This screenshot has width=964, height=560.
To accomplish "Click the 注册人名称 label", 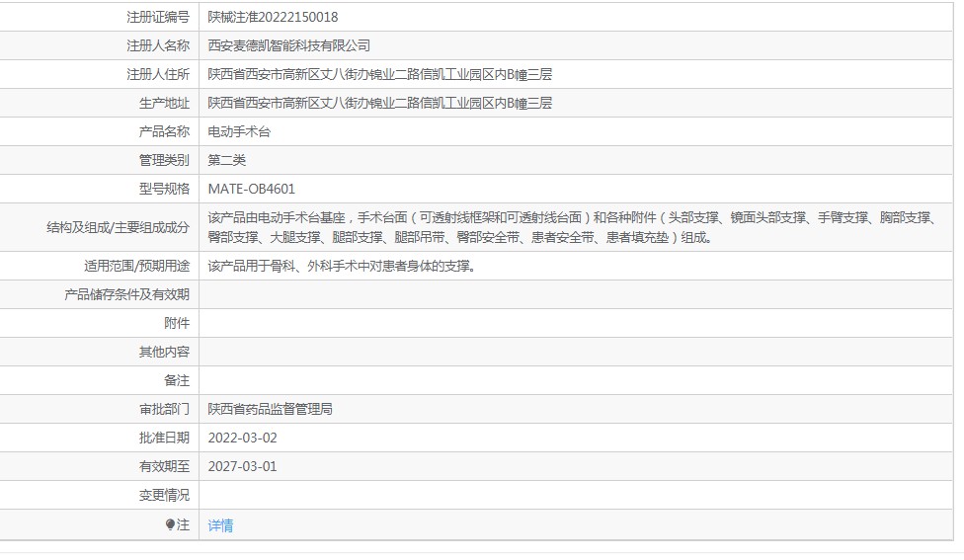I will click(x=158, y=45).
